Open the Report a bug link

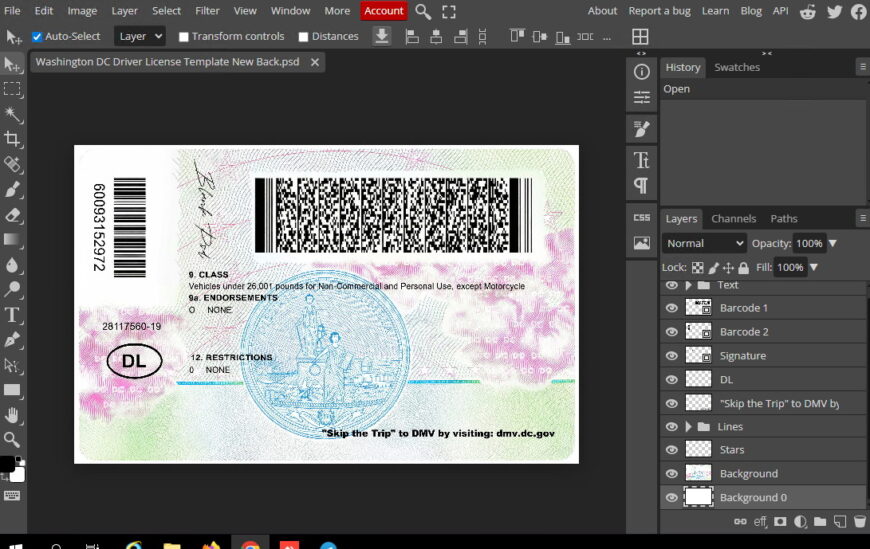click(x=659, y=11)
